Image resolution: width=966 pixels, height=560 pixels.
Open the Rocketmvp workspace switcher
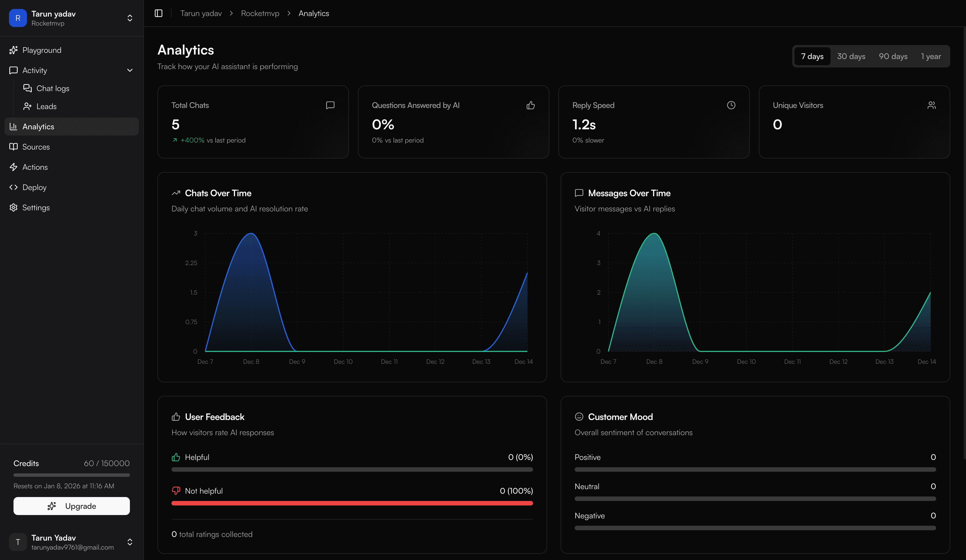[x=130, y=18]
